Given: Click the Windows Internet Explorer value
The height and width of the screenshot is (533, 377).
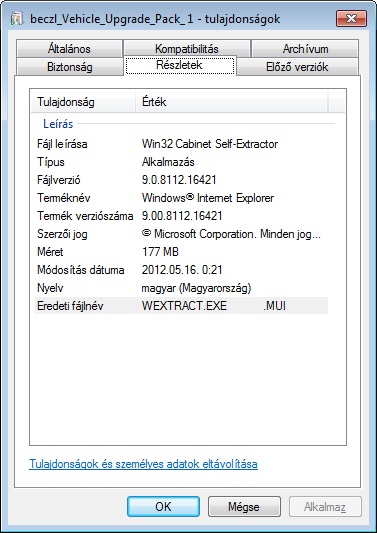Looking at the screenshot, I should [208, 198].
